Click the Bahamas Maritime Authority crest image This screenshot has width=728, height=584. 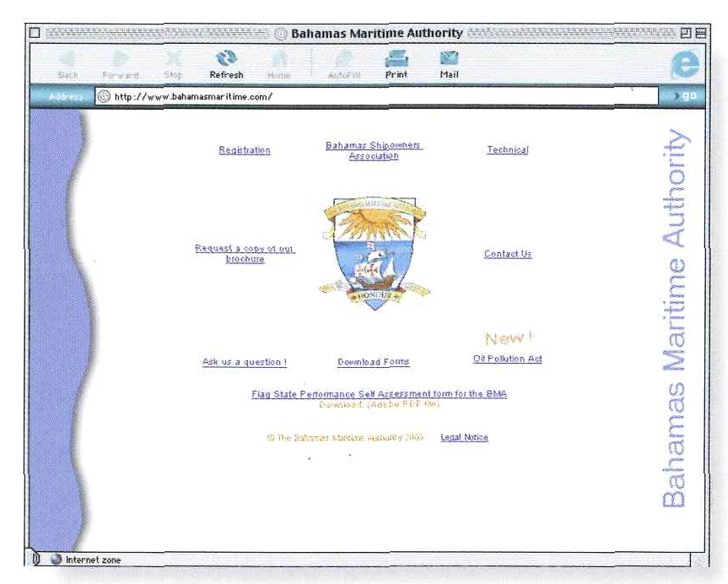pos(375,253)
